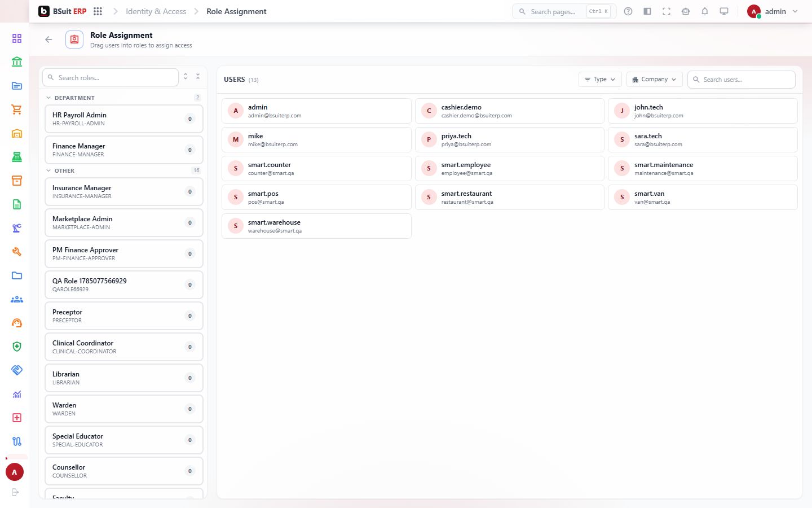Viewport: 812px width, 508px height.
Task: Open the Company filter dropdown
Action: 655,80
